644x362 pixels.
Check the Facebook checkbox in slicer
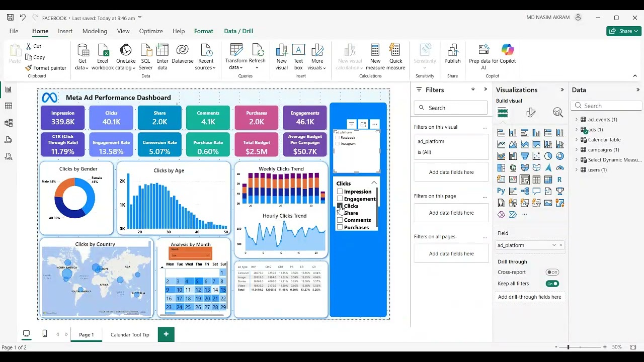[x=338, y=138]
